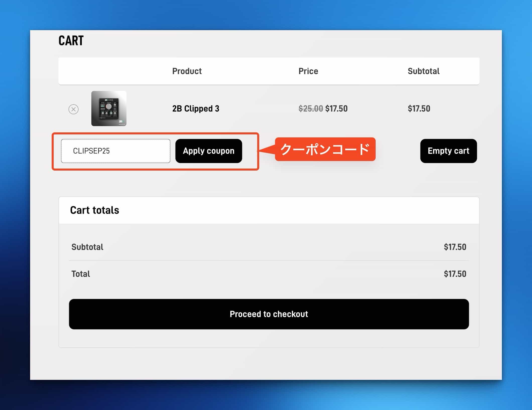
Task: Click the product row's $17.50 subtotal
Action: 419,109
